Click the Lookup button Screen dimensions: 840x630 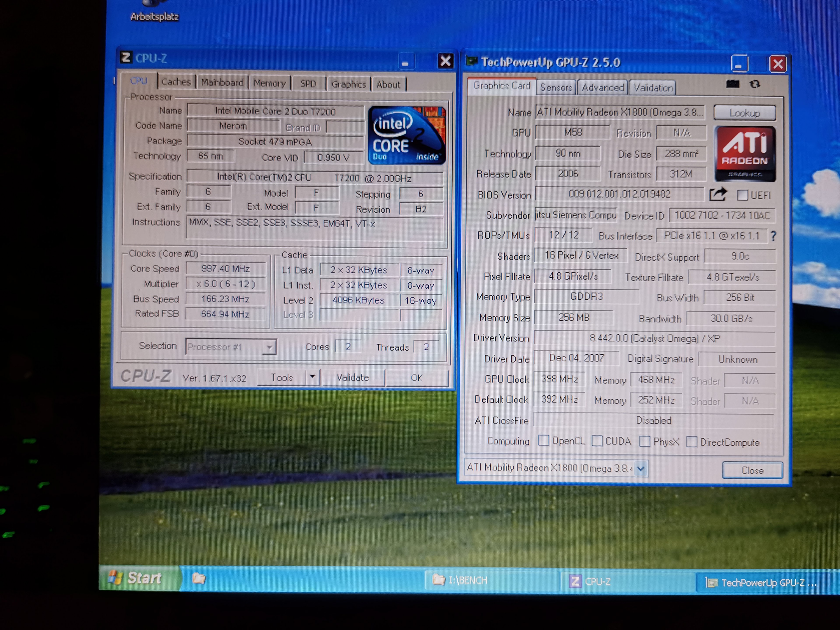(x=744, y=113)
